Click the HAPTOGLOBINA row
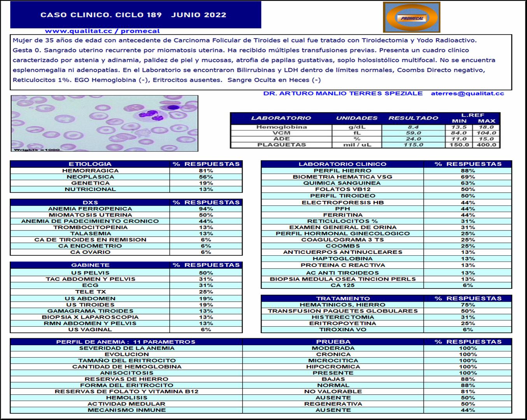The width and height of the screenshot is (527, 420). coord(386,259)
